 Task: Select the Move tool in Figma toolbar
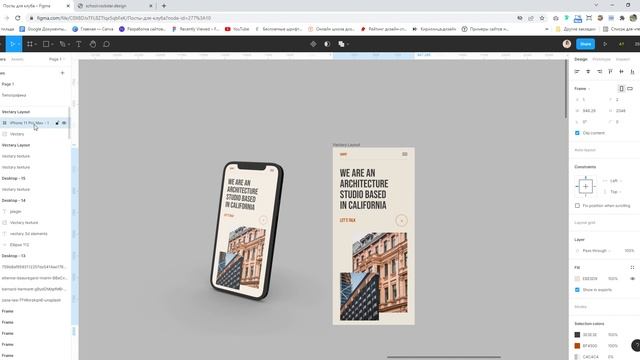tap(12, 44)
